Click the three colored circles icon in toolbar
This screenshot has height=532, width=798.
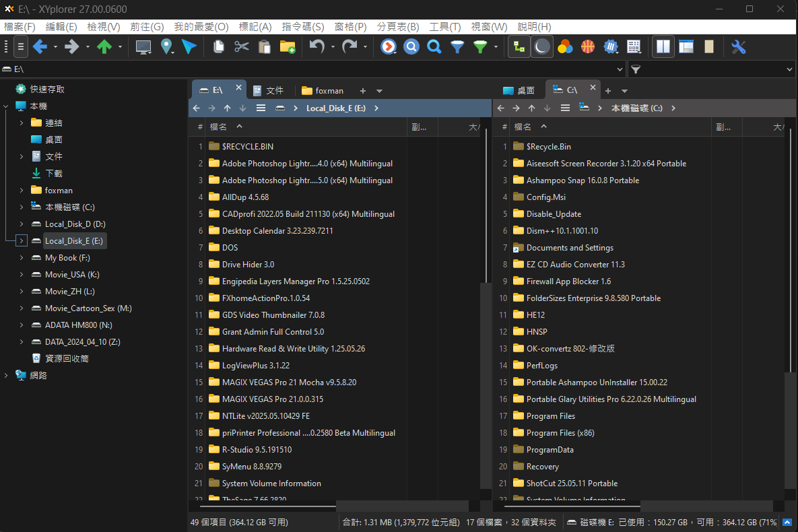(x=565, y=47)
